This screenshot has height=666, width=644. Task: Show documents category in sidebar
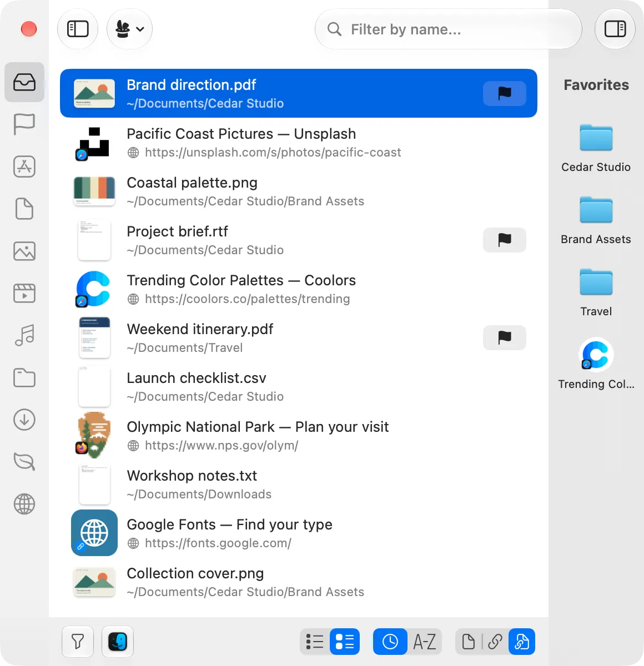[24, 209]
